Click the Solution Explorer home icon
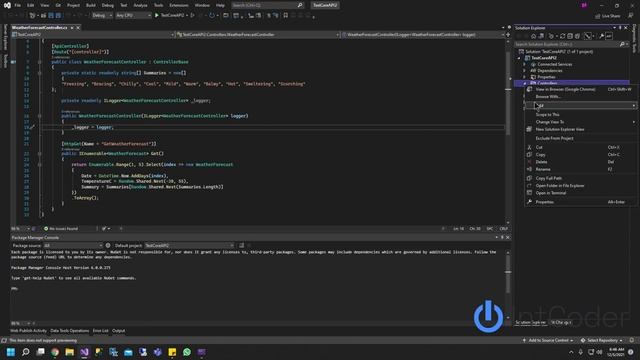 pos(533,36)
